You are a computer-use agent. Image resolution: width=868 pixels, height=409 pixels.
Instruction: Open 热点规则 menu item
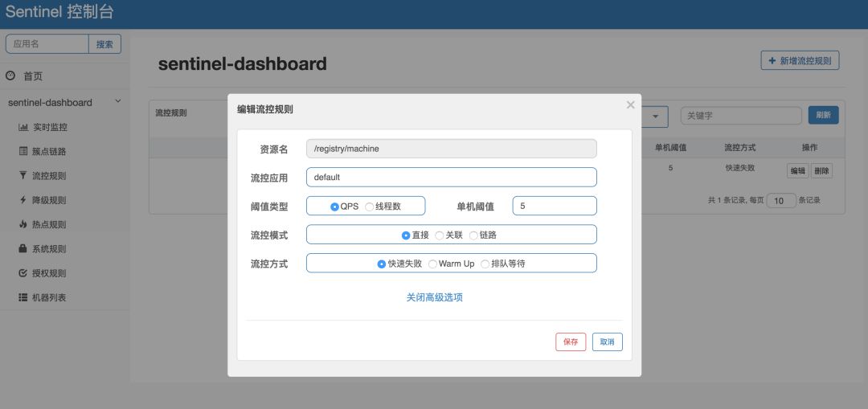pos(49,225)
